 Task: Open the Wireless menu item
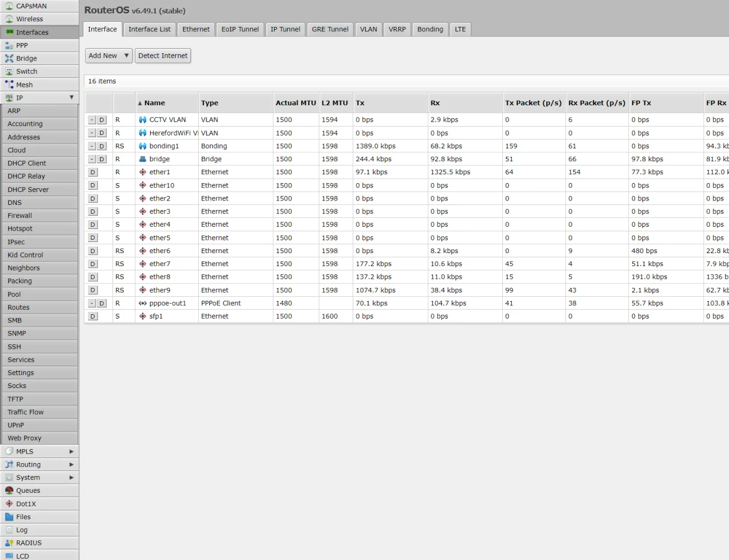coord(29,19)
